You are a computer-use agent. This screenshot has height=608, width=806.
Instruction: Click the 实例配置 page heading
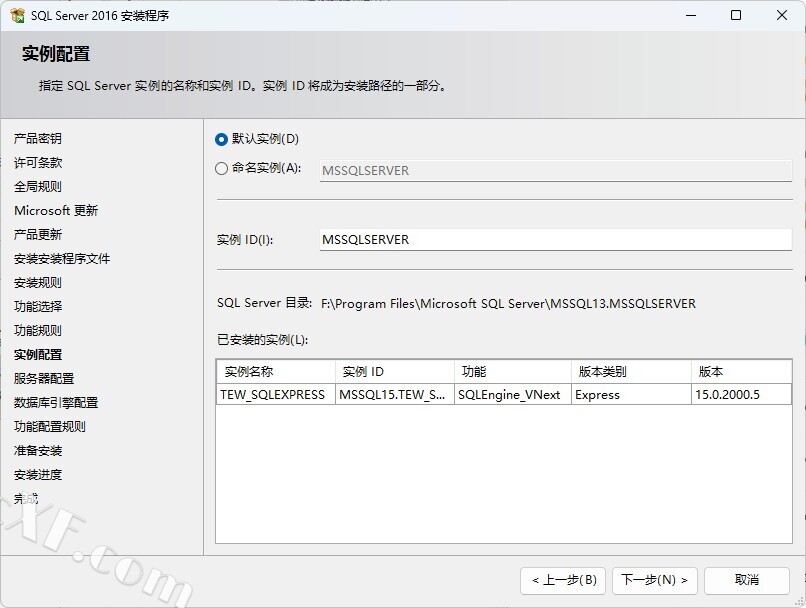tap(56, 54)
